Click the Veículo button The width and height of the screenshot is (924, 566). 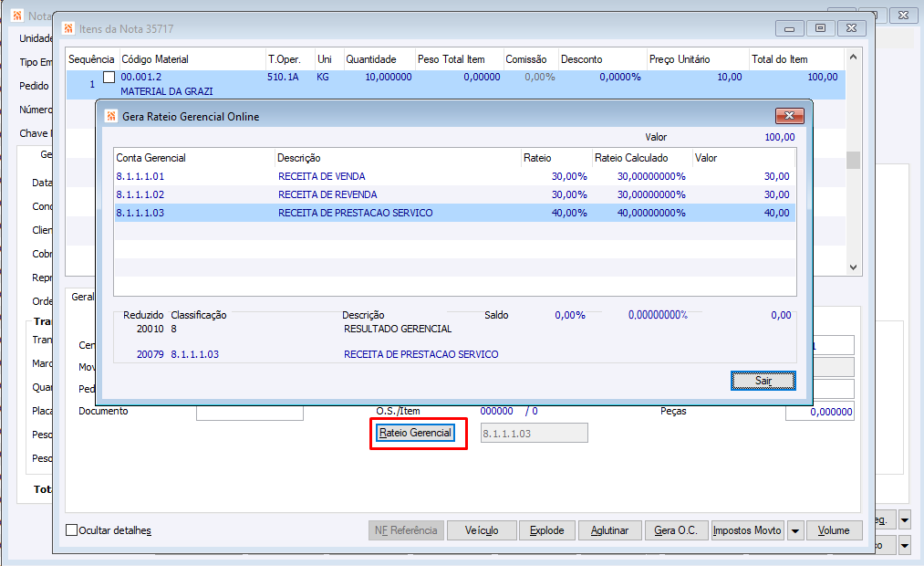click(482, 530)
